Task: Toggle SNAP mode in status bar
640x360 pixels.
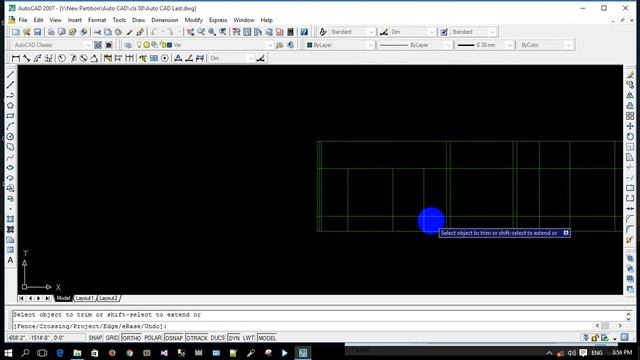Action: click(95, 338)
